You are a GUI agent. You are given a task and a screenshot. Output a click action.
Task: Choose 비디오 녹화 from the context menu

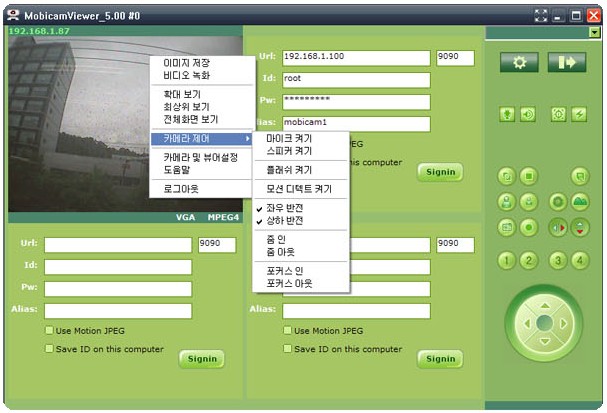point(201,75)
